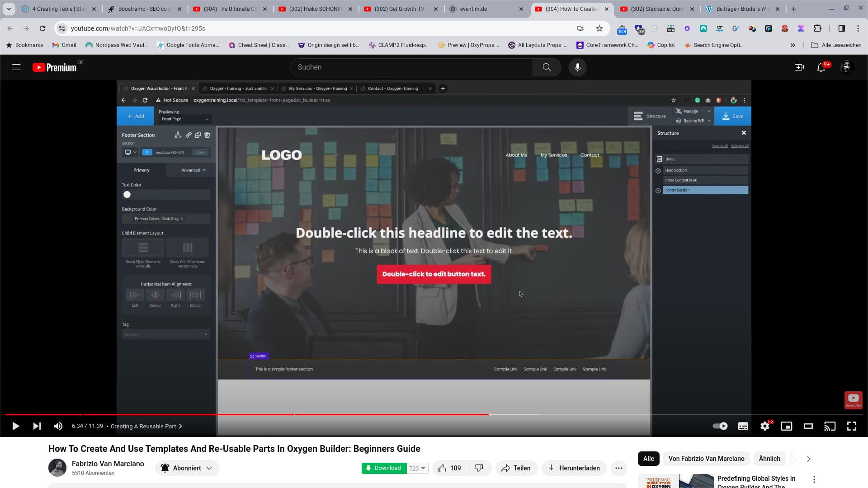Open the Create video menu

(799, 67)
